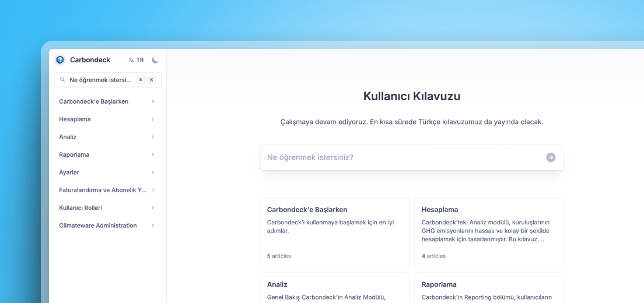Image resolution: width=644 pixels, height=303 pixels.
Task: Open the TR language switcher
Action: [136, 60]
